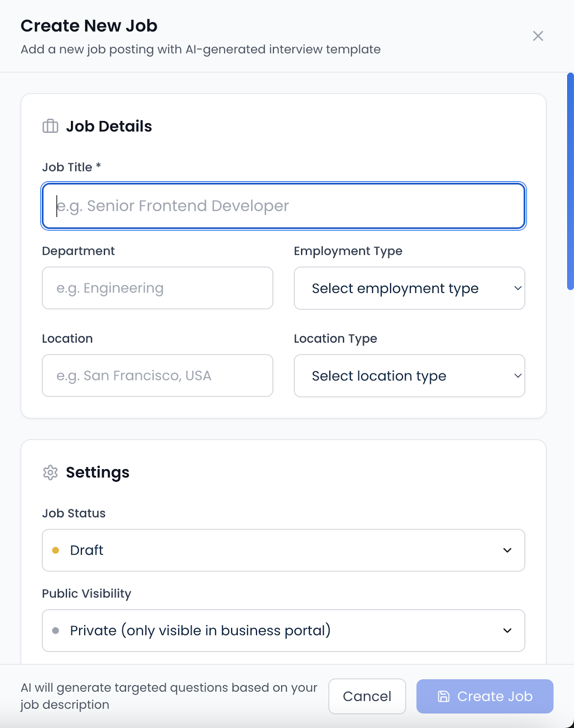Click the gray dot beside Private visibility
Viewport: 574px width, 728px height.
pyautogui.click(x=56, y=630)
